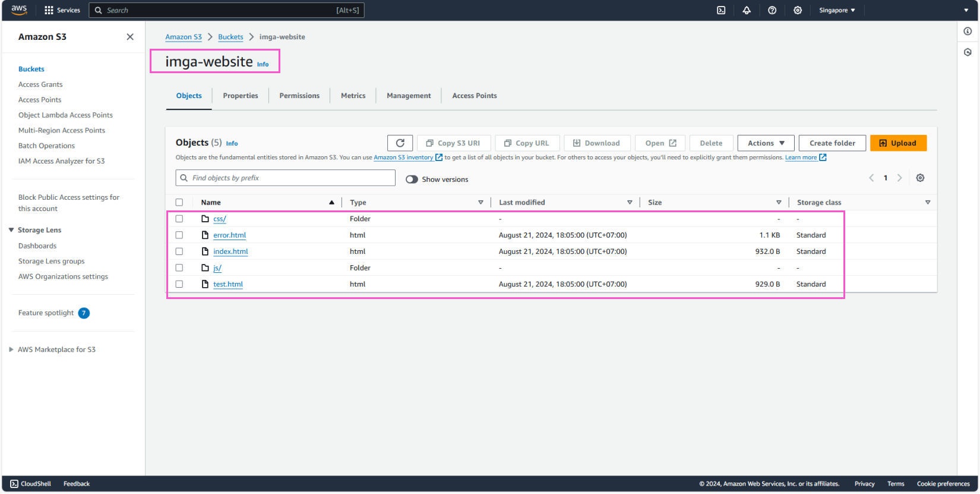The width and height of the screenshot is (980, 494).
Task: Click the Feedback link in footer
Action: coord(77,484)
